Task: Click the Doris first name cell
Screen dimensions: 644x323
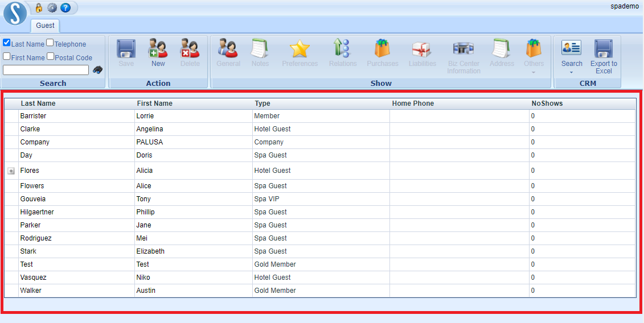Action: 194,155
